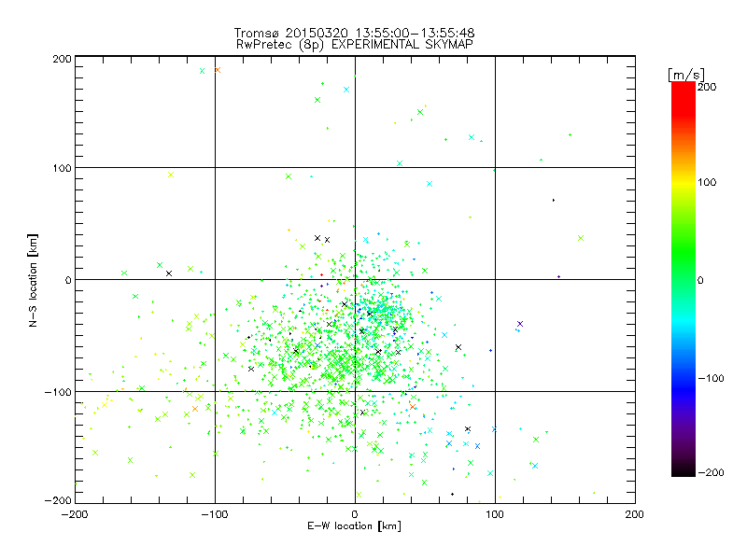Click the x-axis tick label '200'

pyautogui.click(x=635, y=515)
